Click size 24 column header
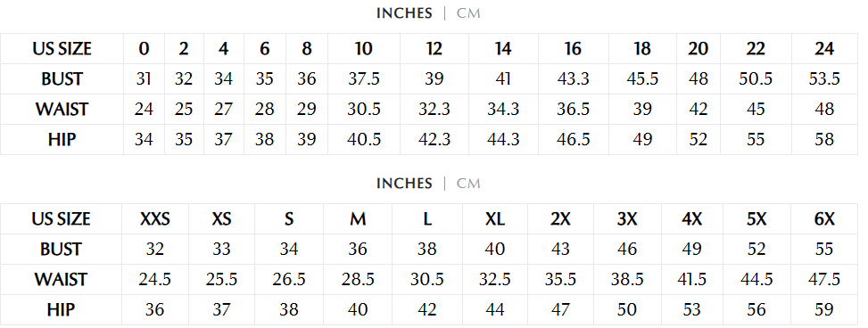Viewport: 868px width, 328px height. pyautogui.click(x=824, y=49)
